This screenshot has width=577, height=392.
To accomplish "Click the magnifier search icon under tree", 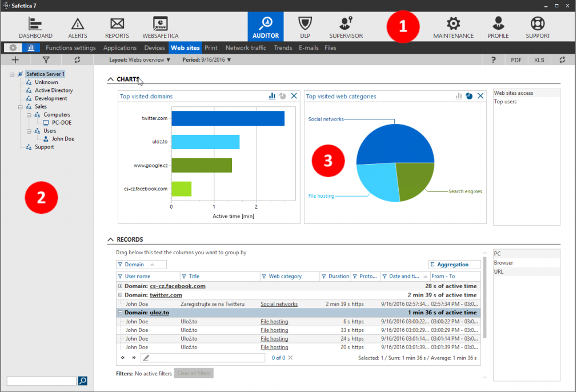I will pyautogui.click(x=82, y=381).
